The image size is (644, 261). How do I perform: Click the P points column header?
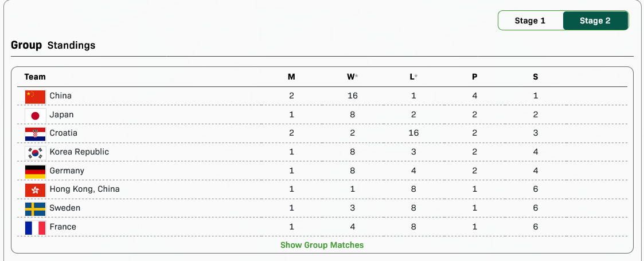point(475,77)
